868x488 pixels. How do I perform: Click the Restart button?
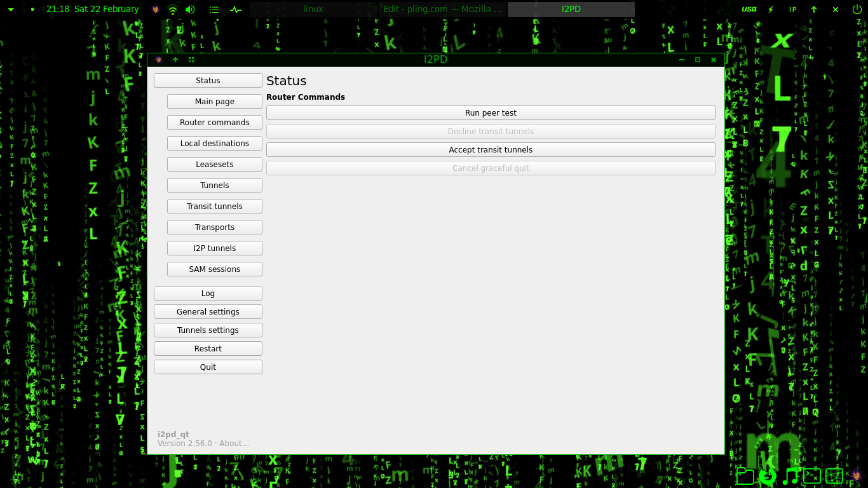(x=208, y=349)
